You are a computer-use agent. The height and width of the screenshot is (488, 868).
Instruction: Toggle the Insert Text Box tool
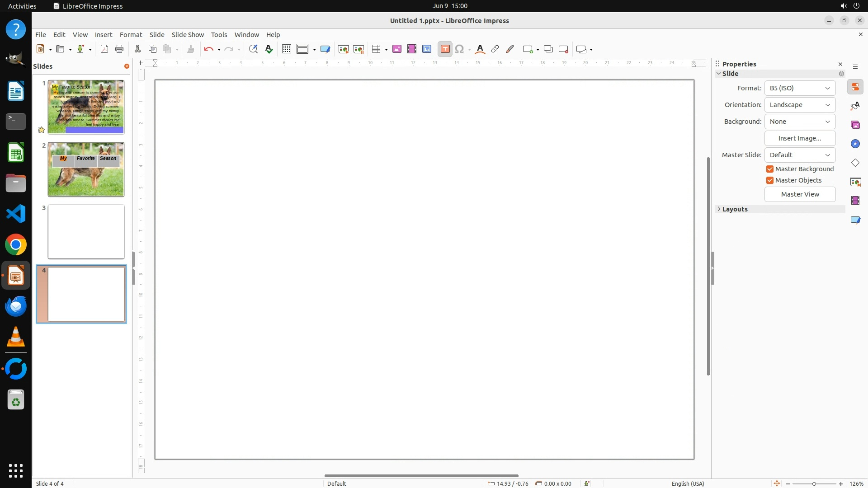coord(445,49)
